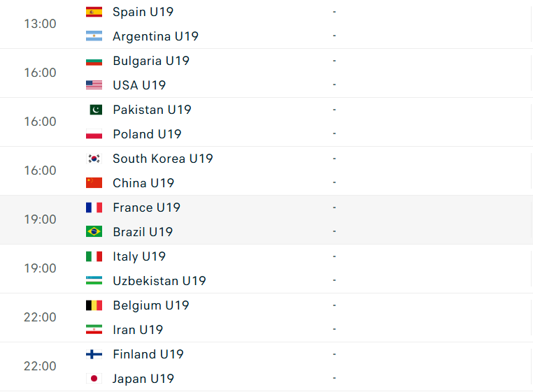Click the Brazil flag icon
Screen dimensions: 533x392
pos(94,232)
